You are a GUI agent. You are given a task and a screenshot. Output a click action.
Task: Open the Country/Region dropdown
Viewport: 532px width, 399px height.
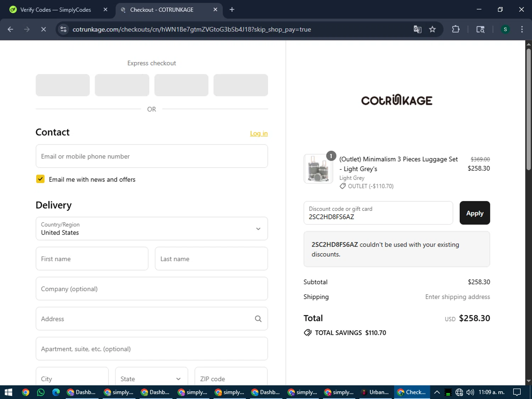tap(152, 229)
